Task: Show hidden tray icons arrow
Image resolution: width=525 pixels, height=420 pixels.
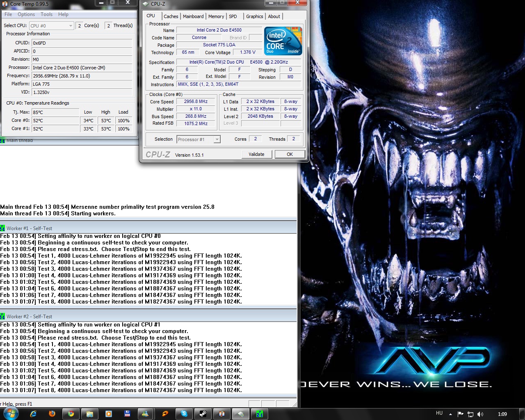Action: pos(450,414)
